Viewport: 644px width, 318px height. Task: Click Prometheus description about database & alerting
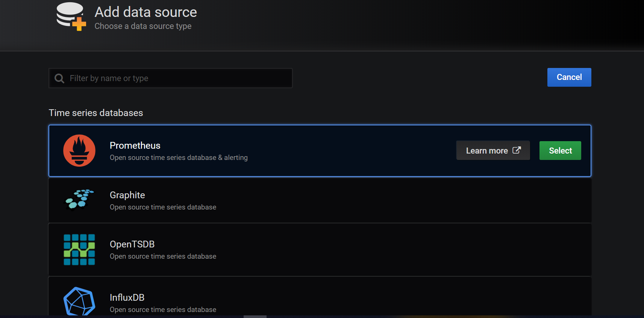[x=179, y=158]
